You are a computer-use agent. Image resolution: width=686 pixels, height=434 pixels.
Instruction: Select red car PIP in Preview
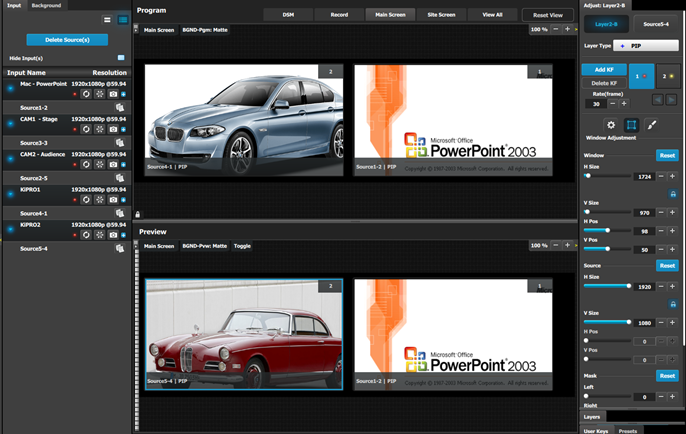coord(244,334)
